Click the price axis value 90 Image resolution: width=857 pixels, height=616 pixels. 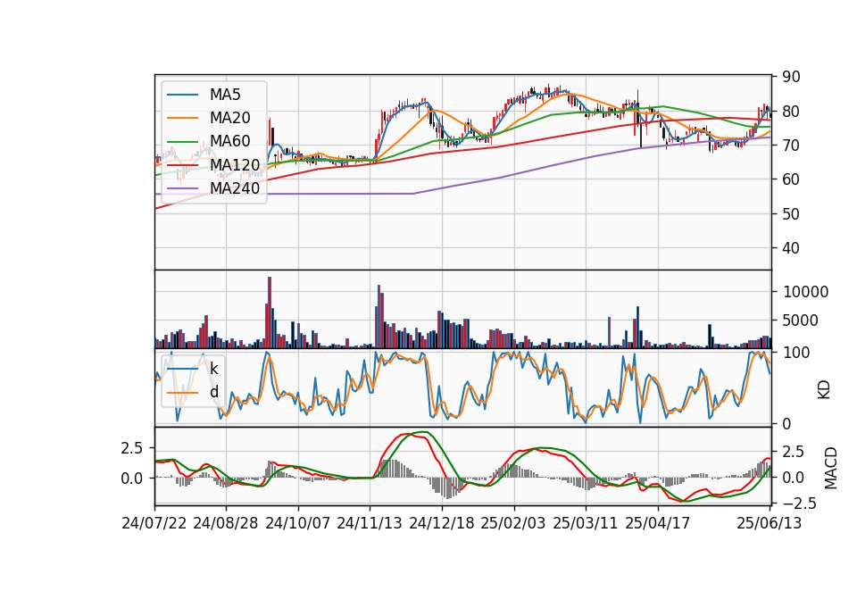791,77
